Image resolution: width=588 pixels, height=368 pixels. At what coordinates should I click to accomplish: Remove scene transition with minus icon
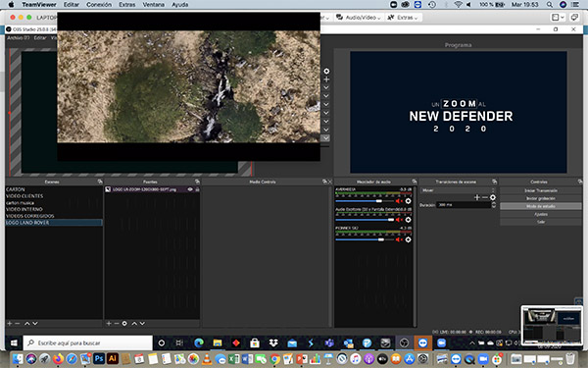click(x=485, y=197)
